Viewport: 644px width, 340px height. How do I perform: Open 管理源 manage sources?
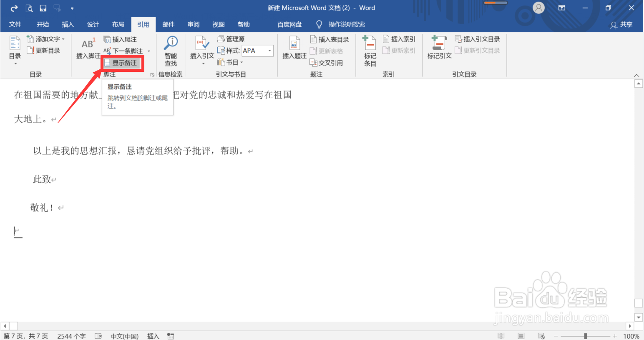[x=231, y=39]
